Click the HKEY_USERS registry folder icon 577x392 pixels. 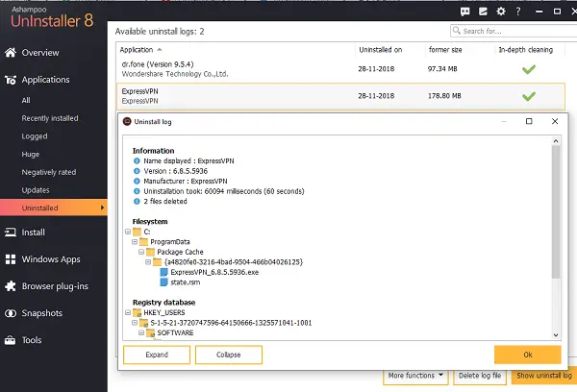(138, 312)
